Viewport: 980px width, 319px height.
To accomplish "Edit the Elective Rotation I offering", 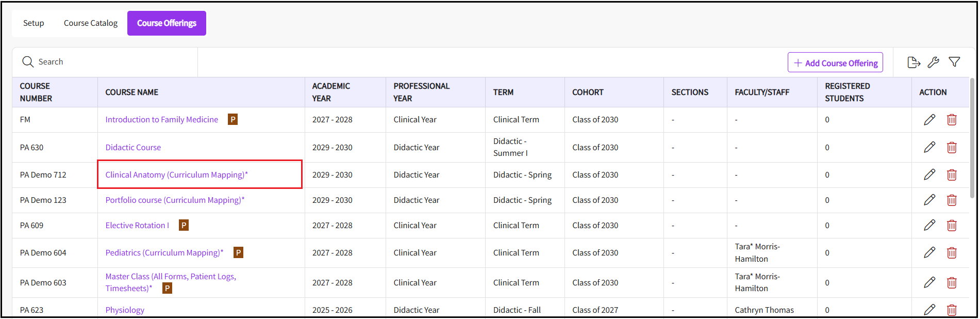I will coord(929,226).
